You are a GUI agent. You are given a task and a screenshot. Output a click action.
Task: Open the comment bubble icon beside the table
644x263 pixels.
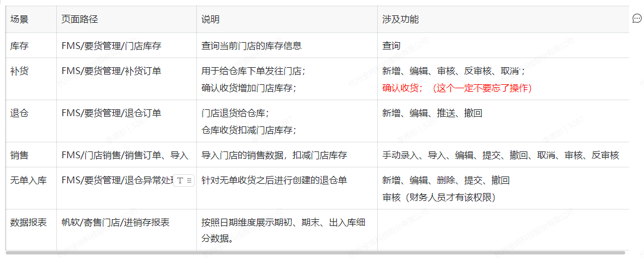click(637, 19)
